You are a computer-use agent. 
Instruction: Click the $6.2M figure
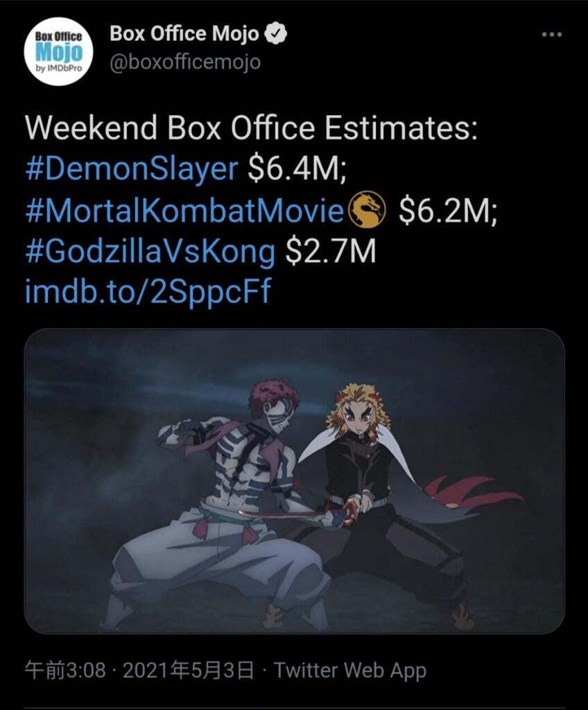coord(448,211)
